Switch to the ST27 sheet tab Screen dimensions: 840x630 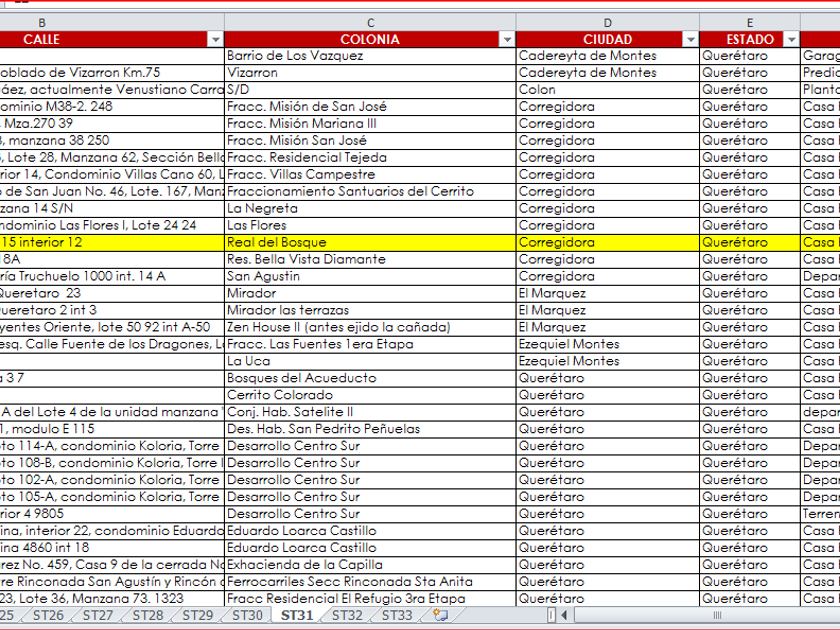pyautogui.click(x=98, y=615)
